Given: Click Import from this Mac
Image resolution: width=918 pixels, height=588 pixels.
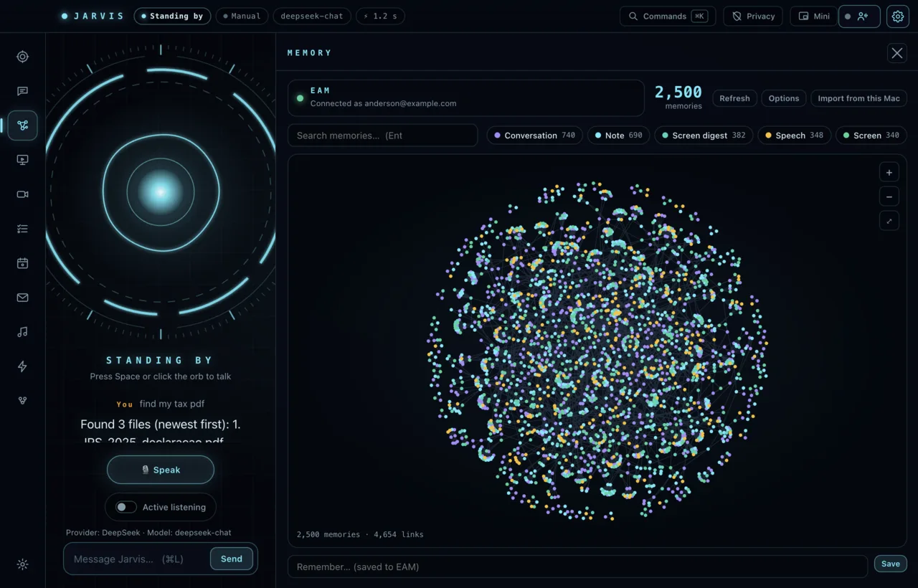Looking at the screenshot, I should pos(858,98).
